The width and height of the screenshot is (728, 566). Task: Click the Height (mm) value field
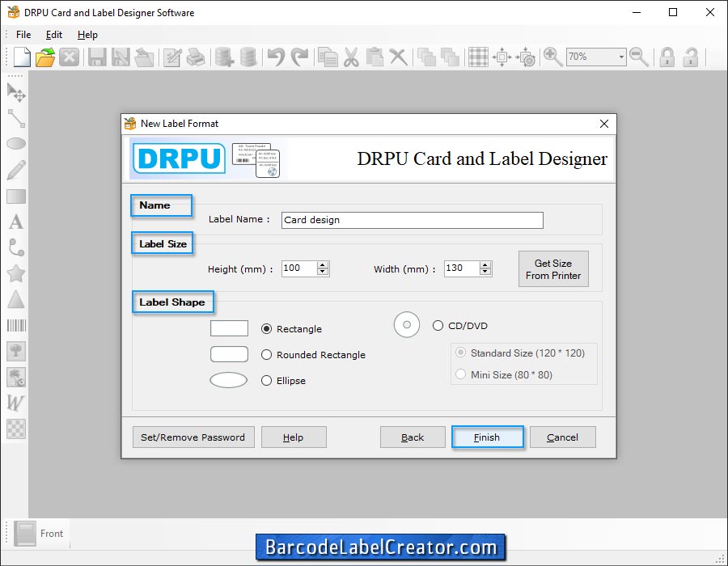299,268
